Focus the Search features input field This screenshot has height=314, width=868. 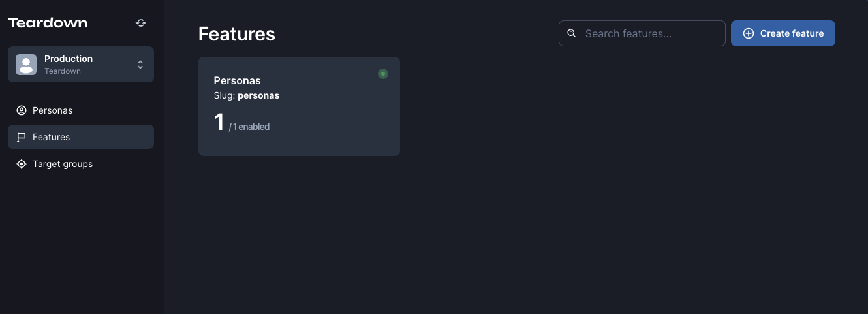pyautogui.click(x=642, y=33)
